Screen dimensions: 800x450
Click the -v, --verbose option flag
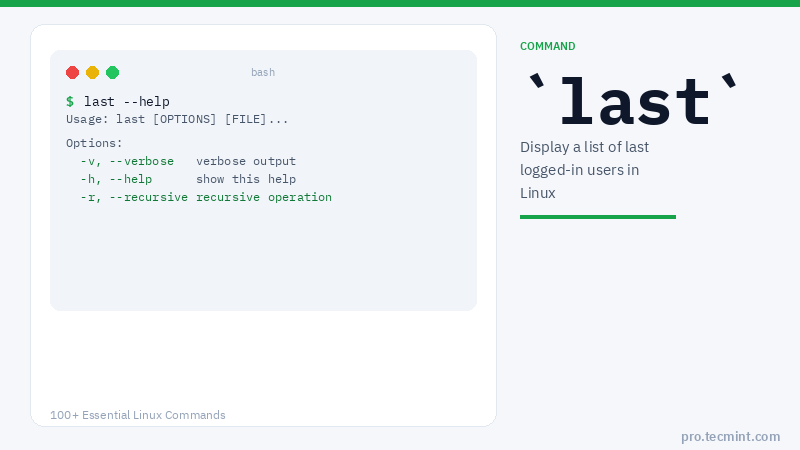pos(127,161)
